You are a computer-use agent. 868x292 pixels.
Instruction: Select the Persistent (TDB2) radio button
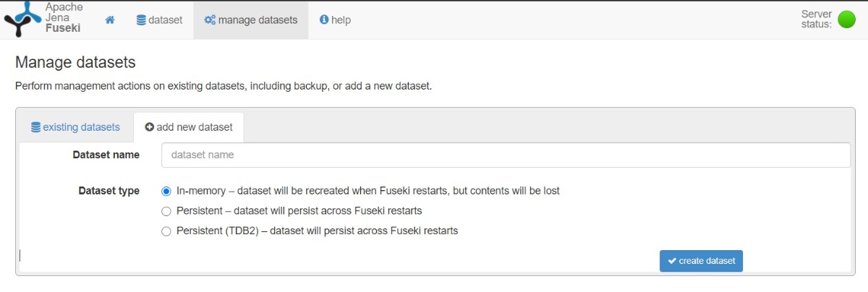(x=166, y=231)
